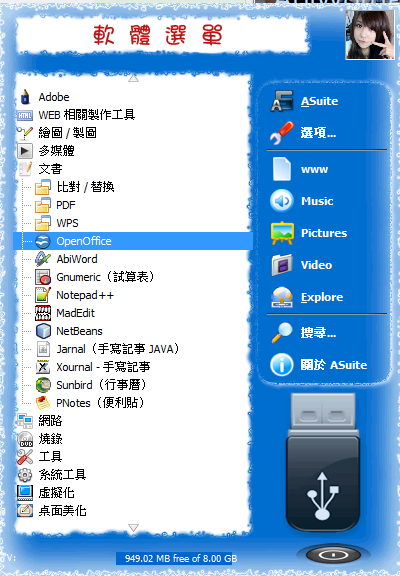
Task: Open the Video label
Action: tap(316, 265)
